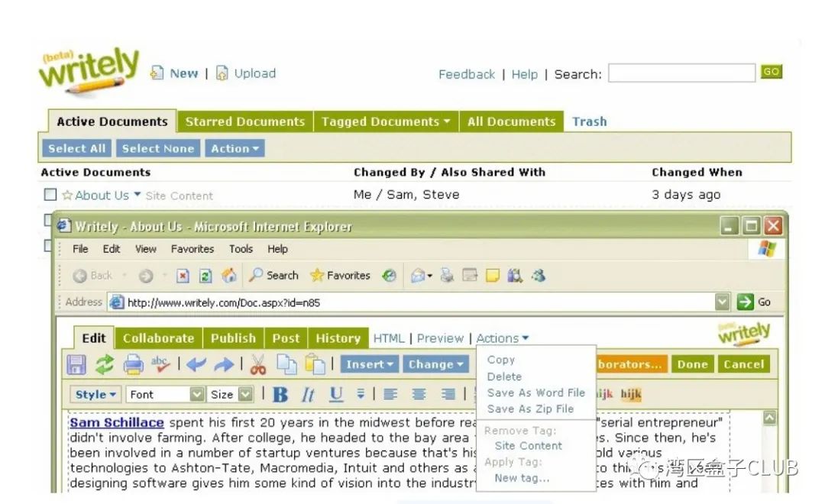
Task: Star the About Us document
Action: click(67, 195)
